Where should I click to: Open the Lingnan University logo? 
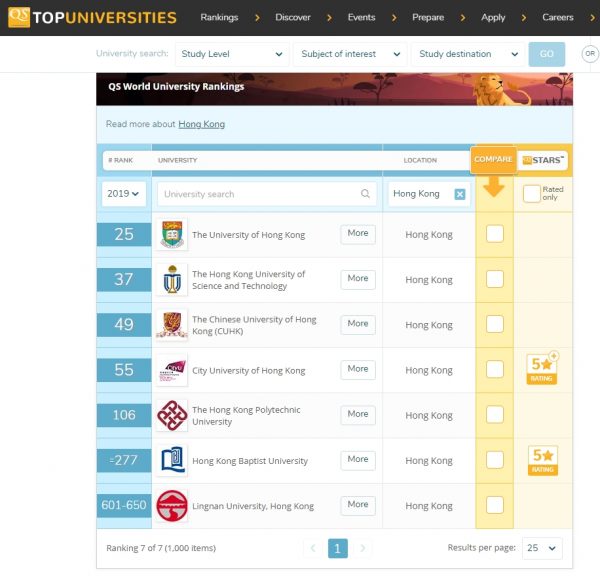[172, 505]
